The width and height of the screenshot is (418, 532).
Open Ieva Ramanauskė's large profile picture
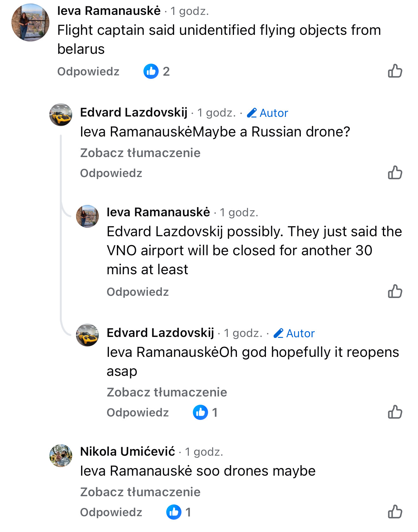tap(30, 22)
